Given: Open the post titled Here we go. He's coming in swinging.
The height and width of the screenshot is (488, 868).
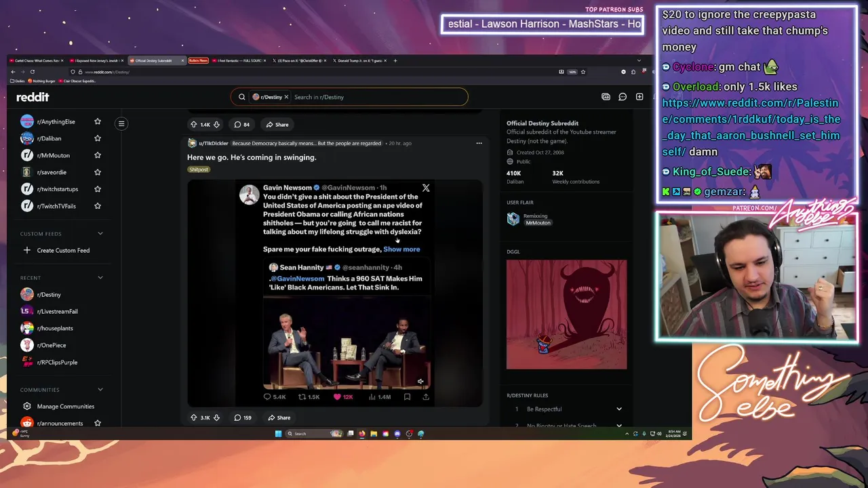Looking at the screenshot, I should (252, 157).
